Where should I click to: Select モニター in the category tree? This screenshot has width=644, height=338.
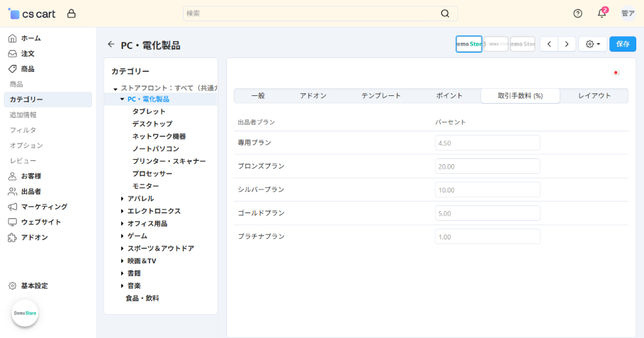pos(146,186)
